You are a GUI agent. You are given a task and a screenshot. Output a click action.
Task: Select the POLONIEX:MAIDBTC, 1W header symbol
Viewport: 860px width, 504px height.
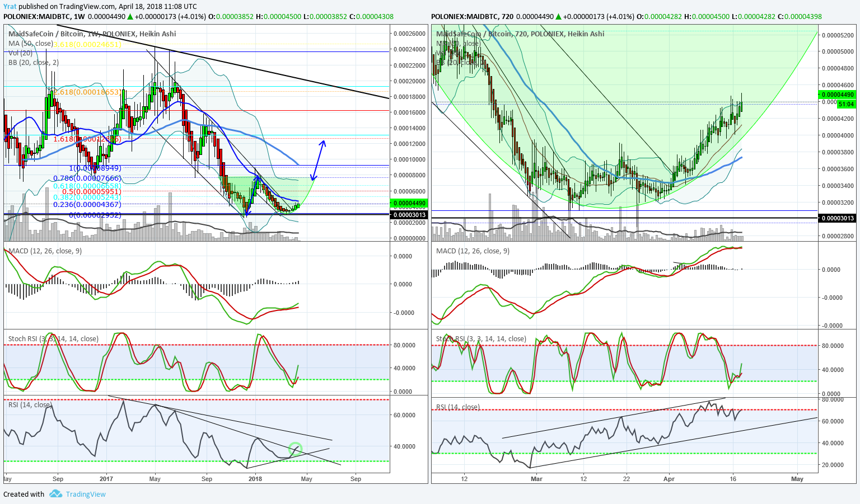[44, 16]
